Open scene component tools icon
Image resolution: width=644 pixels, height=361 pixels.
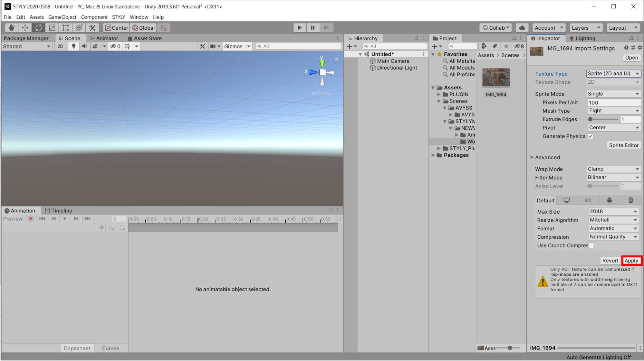(202, 46)
